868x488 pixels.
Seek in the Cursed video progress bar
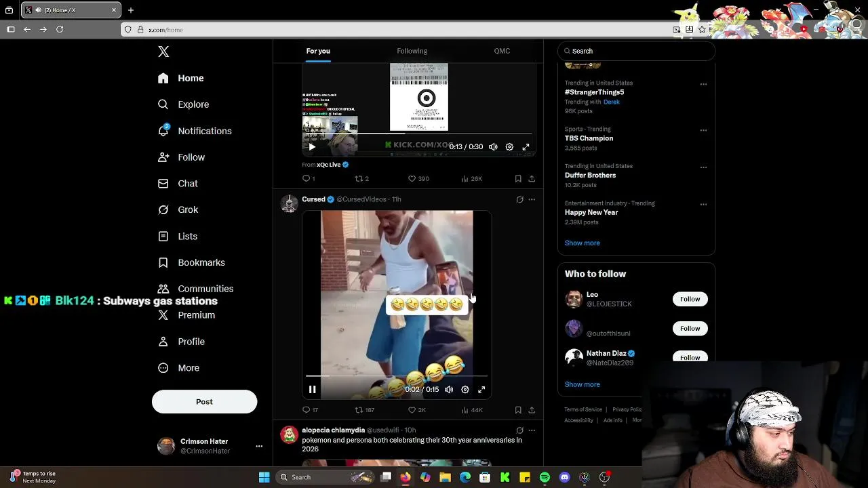pos(396,376)
